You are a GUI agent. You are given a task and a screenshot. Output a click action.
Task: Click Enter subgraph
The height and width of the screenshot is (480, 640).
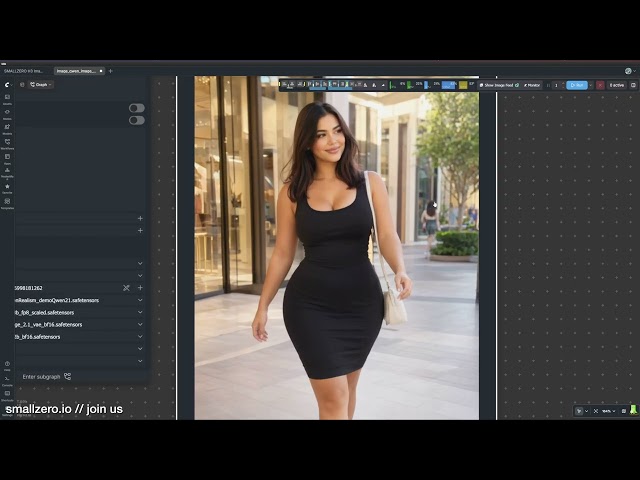coord(41,377)
